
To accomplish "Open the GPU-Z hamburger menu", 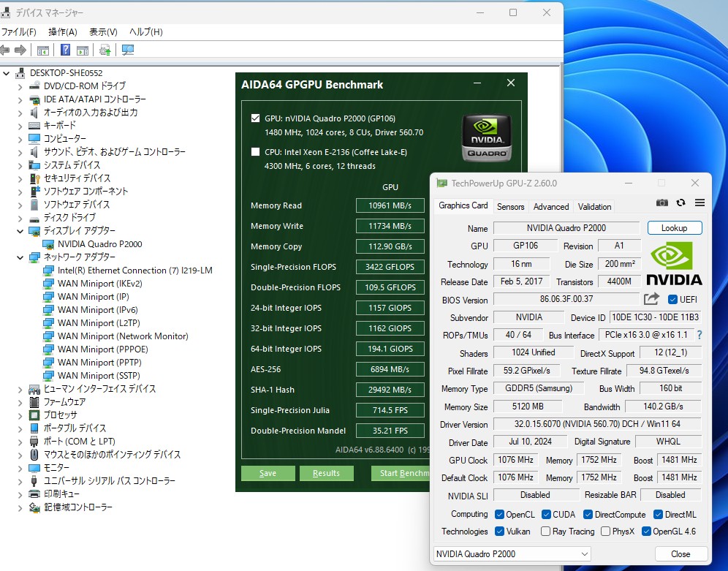I will (699, 203).
